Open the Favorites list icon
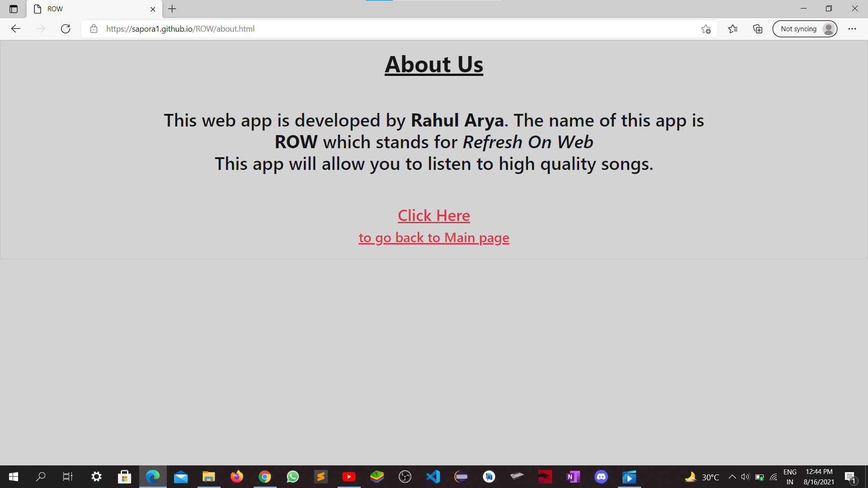The image size is (868, 488). pos(733,29)
